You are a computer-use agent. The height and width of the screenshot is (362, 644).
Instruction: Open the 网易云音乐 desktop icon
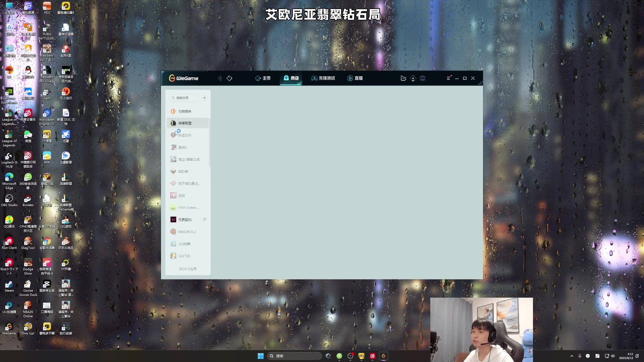pos(28,115)
